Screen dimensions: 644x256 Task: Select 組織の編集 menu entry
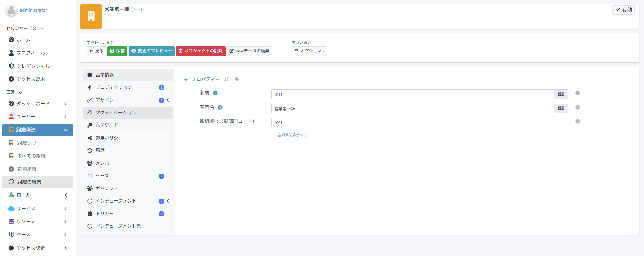coord(38,182)
